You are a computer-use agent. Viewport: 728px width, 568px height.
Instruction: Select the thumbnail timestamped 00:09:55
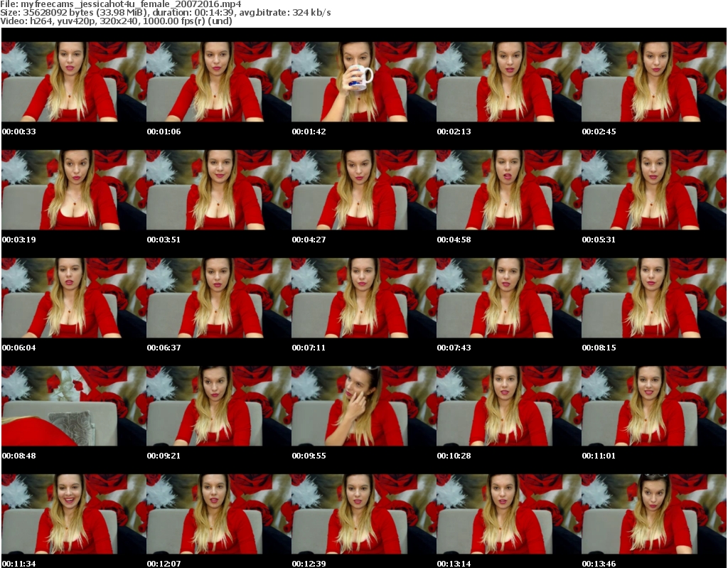pyautogui.click(x=364, y=406)
